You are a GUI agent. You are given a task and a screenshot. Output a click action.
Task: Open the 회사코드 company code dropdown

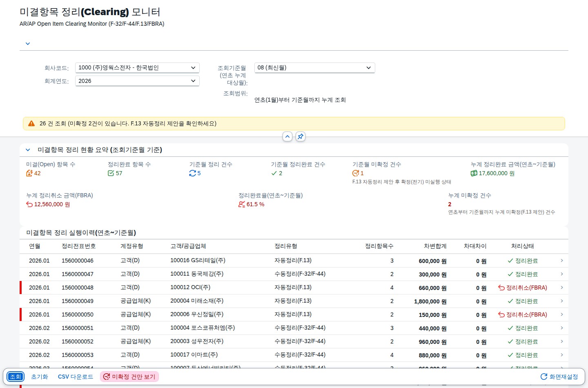(137, 68)
